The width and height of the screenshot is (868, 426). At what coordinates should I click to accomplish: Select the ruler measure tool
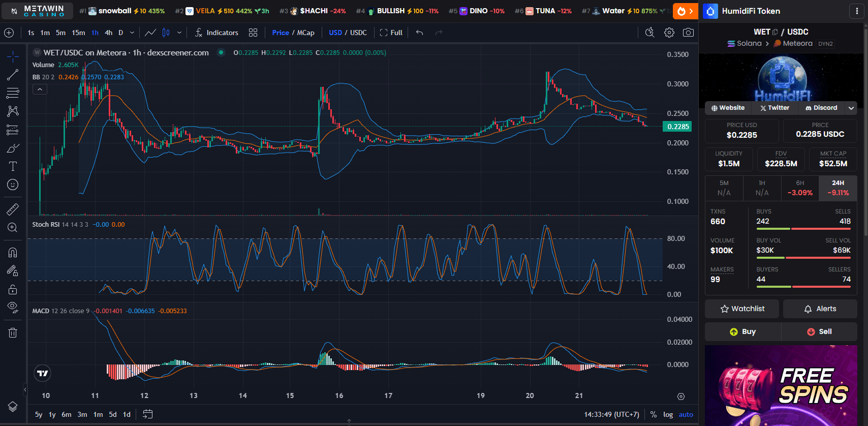point(13,209)
